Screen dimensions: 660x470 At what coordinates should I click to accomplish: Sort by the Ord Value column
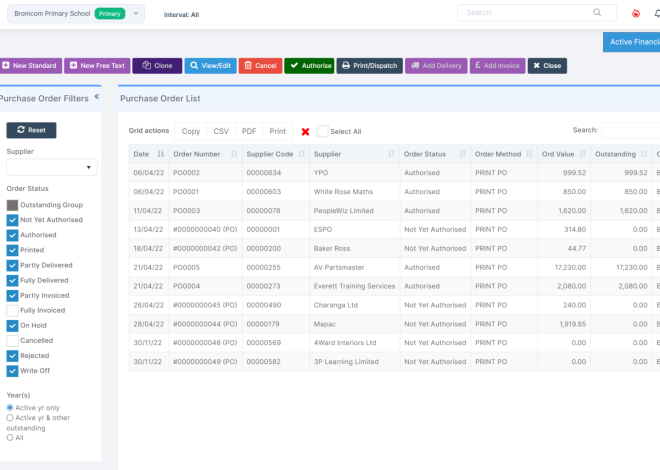(x=564, y=154)
